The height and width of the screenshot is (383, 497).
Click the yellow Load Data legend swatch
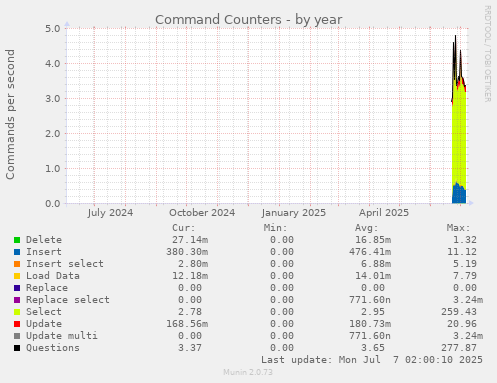point(17,276)
